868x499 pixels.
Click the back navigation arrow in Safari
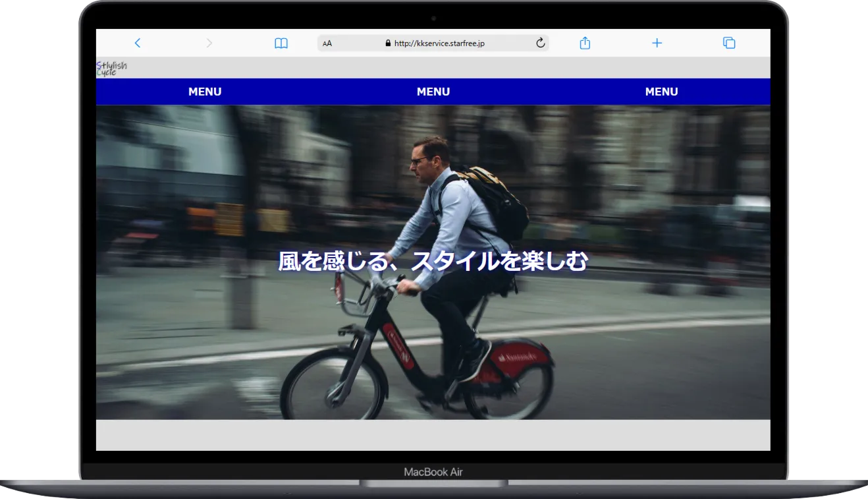coord(138,42)
